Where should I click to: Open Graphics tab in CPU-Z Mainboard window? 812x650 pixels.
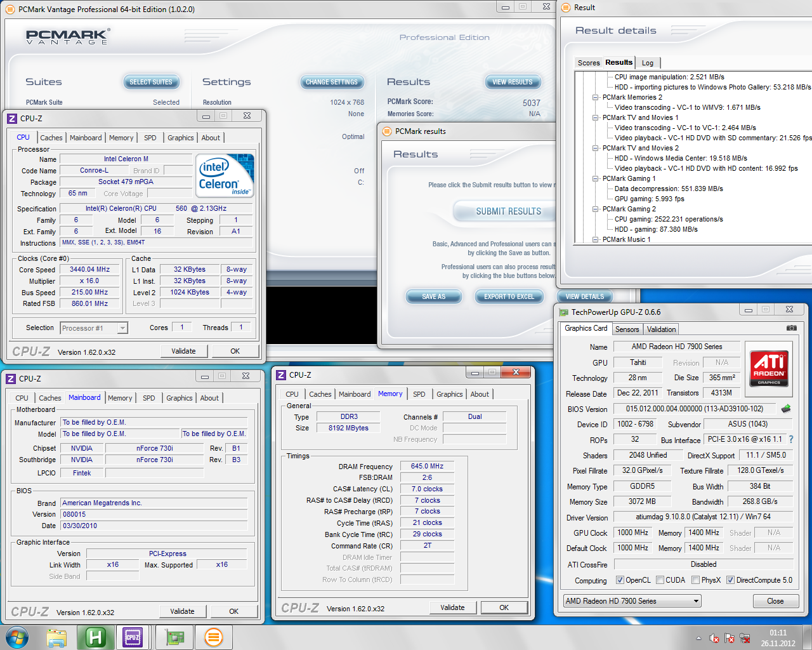180,398
